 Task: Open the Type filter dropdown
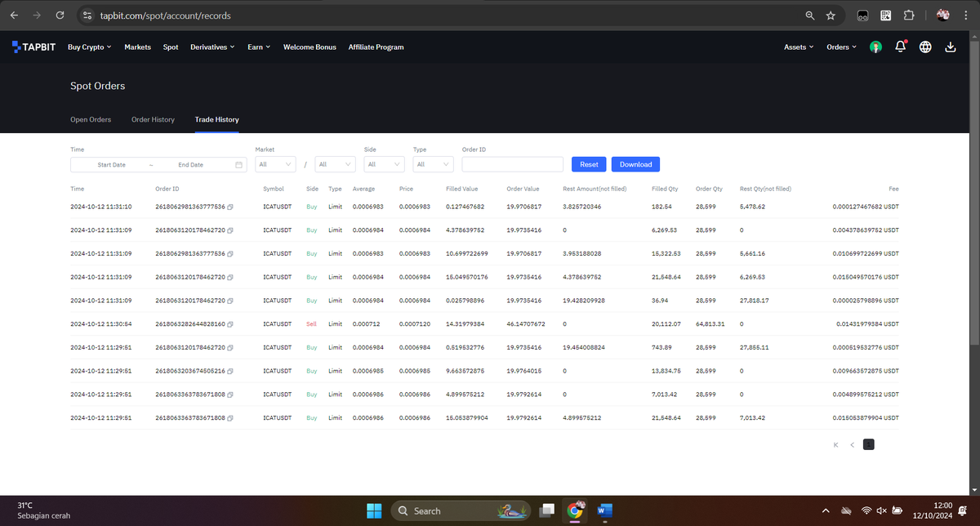click(x=433, y=164)
